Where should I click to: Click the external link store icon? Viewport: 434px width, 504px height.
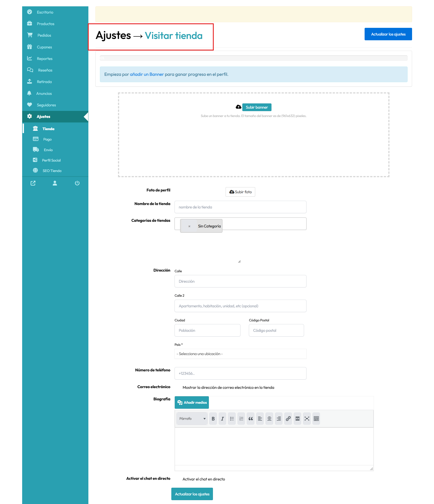[x=33, y=183]
